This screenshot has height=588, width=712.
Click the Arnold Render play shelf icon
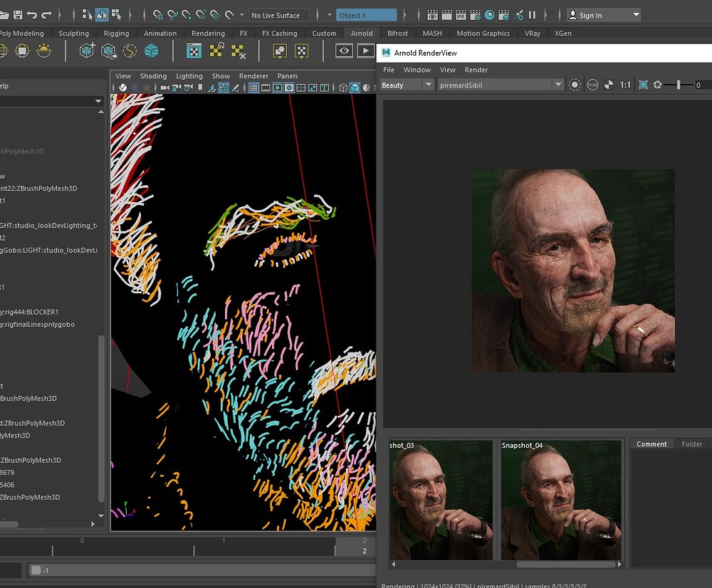(x=365, y=51)
